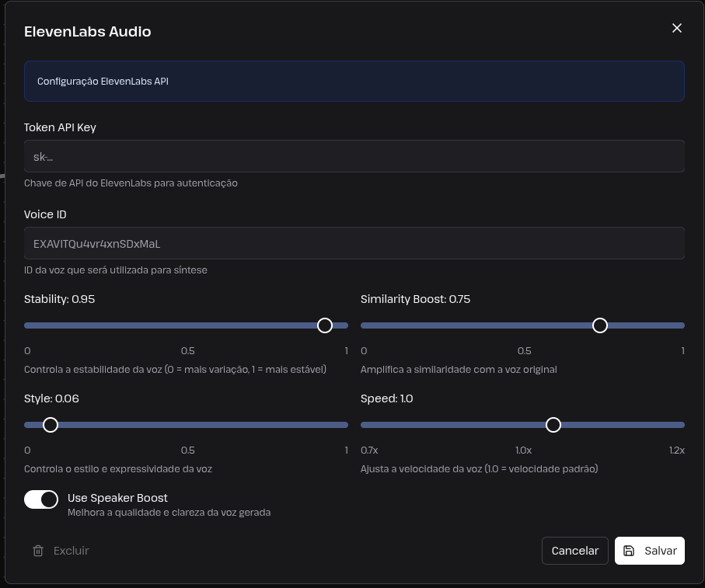
Task: Click the 1.0x mark under Speed slider
Action: (523, 450)
